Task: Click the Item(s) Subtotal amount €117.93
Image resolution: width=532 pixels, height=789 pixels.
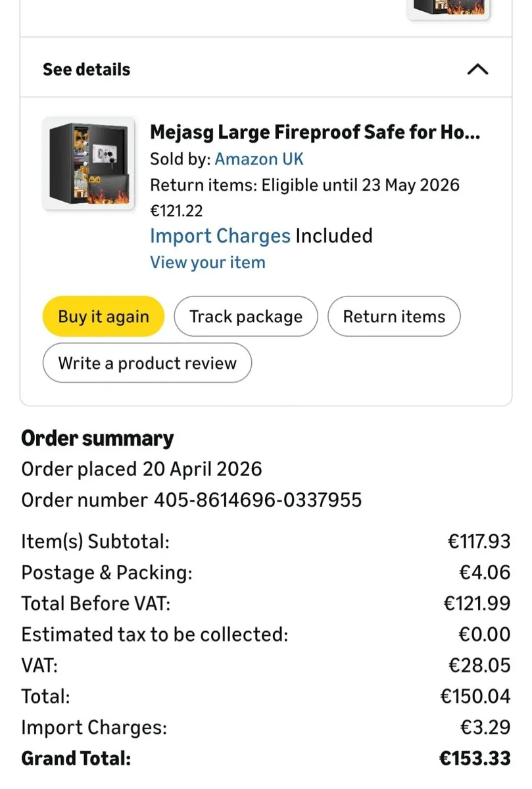Action: click(x=479, y=541)
